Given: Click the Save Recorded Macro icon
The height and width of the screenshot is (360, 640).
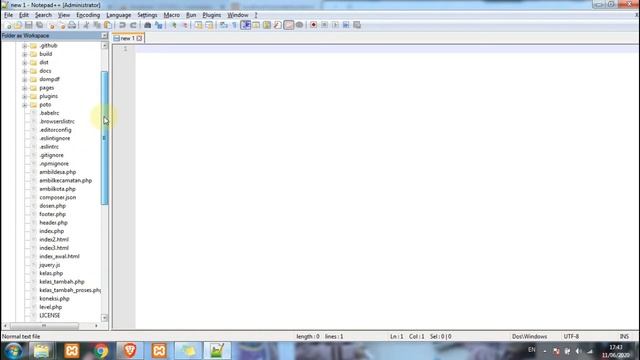Looking at the screenshot, I should point(357,25).
